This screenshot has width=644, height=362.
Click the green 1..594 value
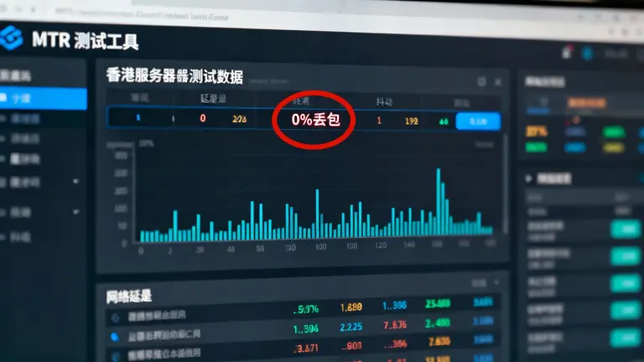coord(306,329)
